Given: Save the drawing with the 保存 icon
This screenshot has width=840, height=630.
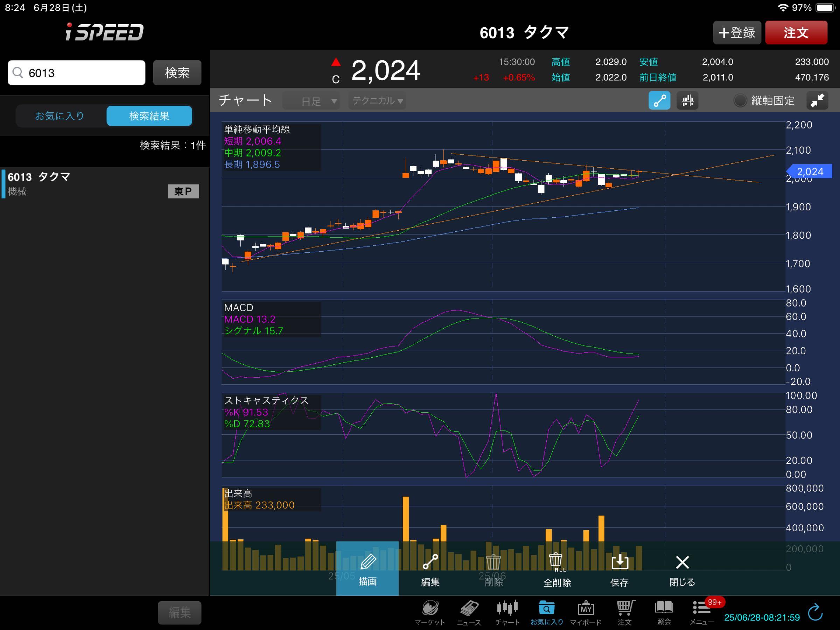Looking at the screenshot, I should coord(619,568).
